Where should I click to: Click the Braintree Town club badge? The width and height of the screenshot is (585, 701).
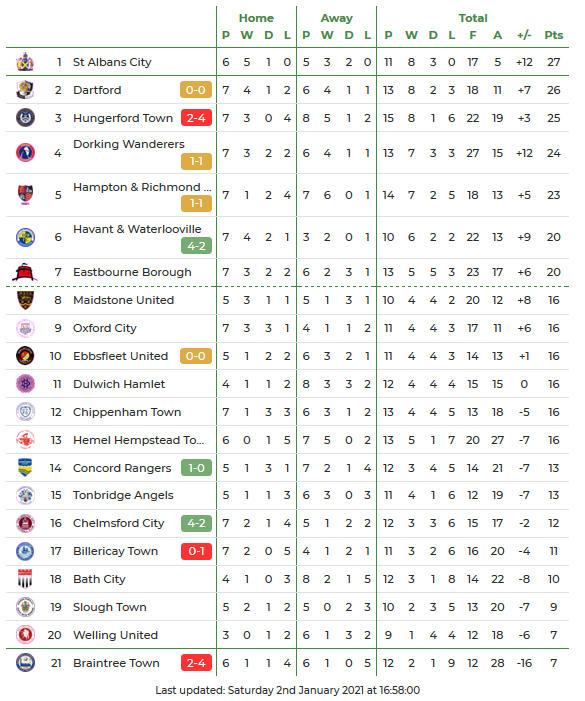coord(25,663)
